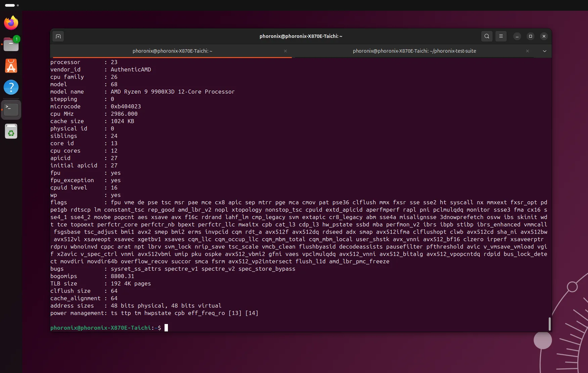
Task: Click the Terminal icon in dock
Action: tap(11, 109)
